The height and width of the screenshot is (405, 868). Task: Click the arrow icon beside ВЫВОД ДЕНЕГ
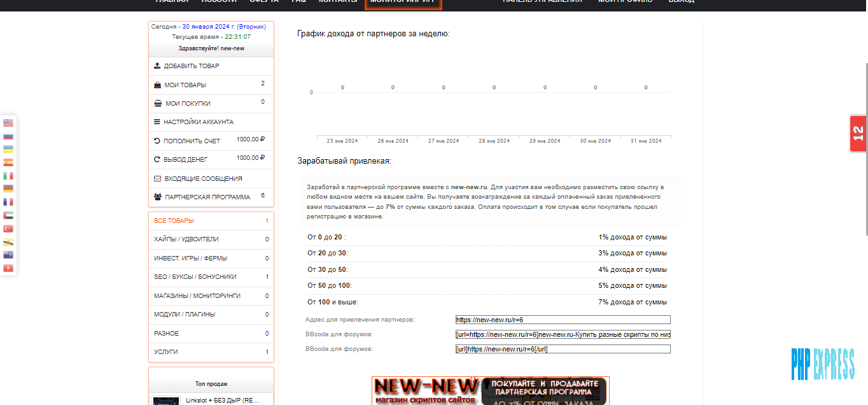157,159
